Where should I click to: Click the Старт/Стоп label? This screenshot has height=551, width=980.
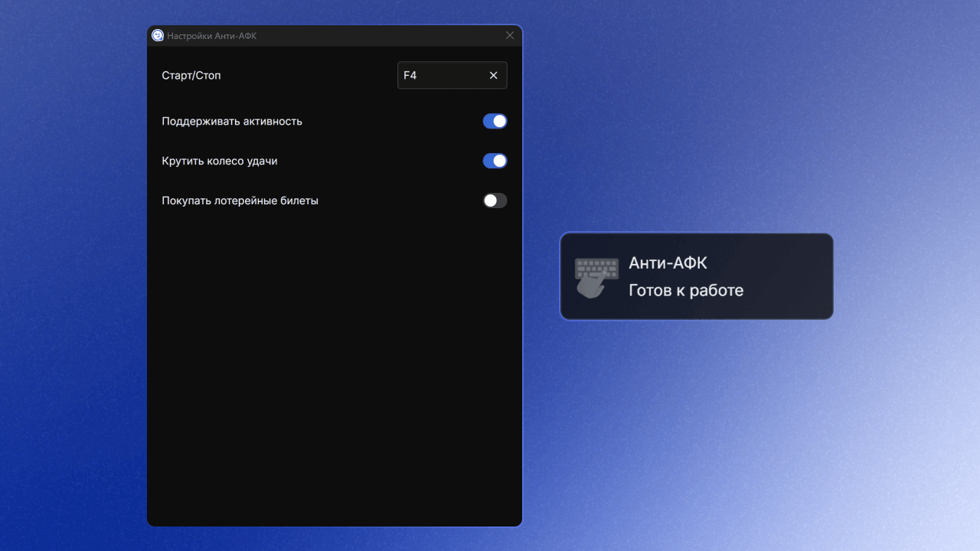click(x=191, y=76)
